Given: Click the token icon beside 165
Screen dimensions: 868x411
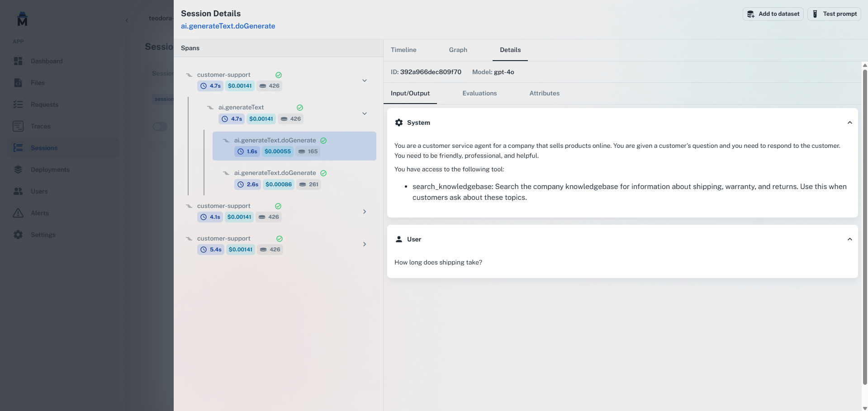Looking at the screenshot, I should click(x=302, y=151).
